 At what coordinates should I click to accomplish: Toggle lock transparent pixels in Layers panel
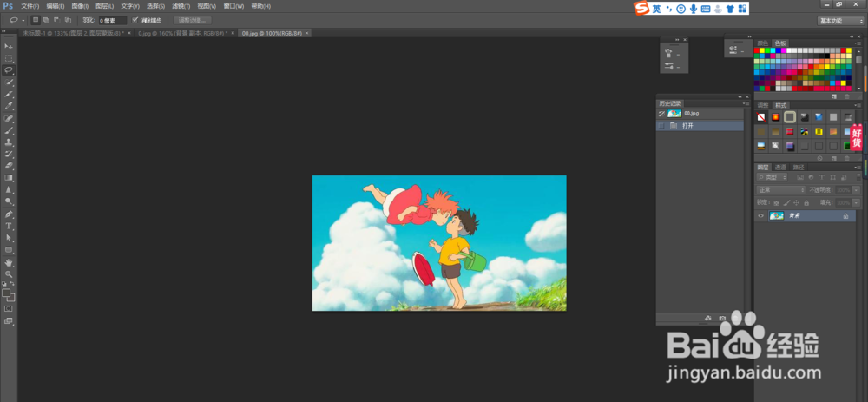coord(776,203)
